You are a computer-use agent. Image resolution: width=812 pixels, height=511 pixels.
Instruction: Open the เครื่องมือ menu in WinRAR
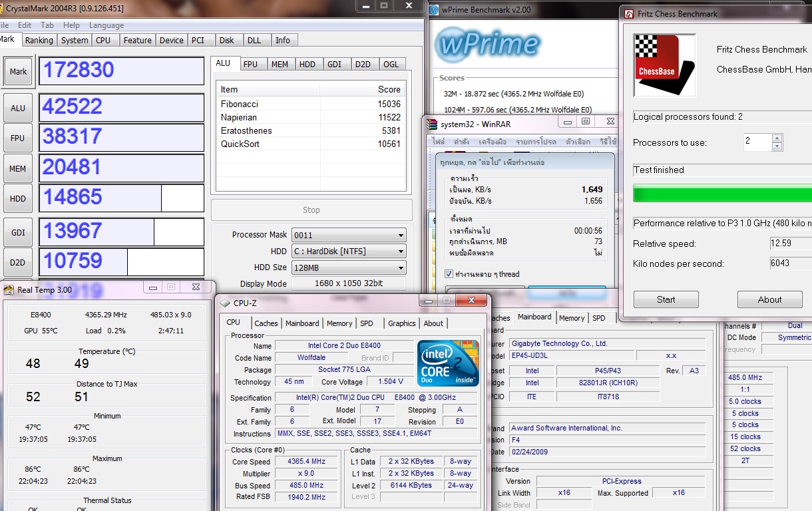[x=493, y=142]
